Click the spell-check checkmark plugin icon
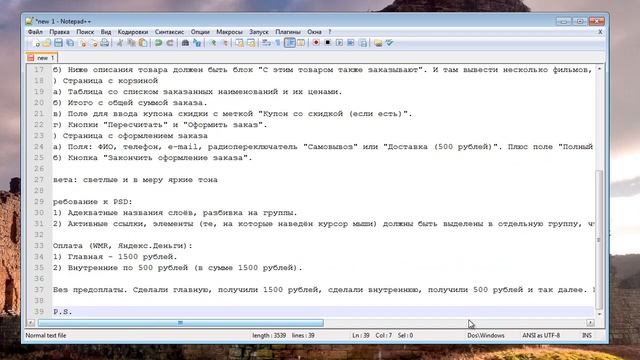This screenshot has height=360, width=640. click(x=389, y=43)
